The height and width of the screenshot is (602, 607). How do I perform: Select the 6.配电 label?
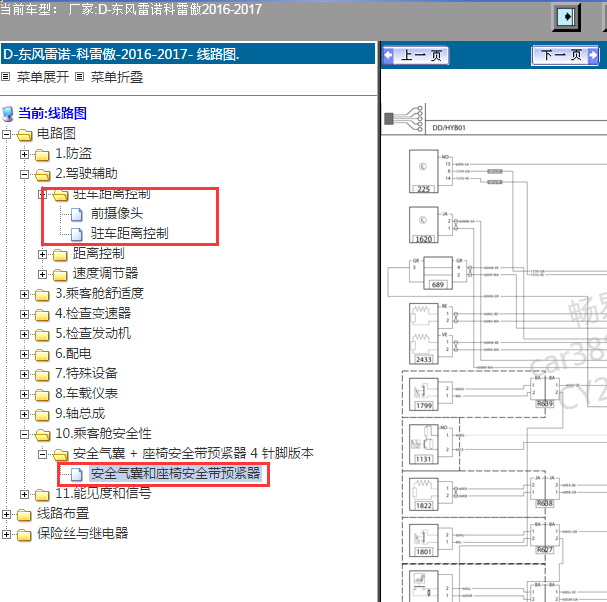coord(74,353)
